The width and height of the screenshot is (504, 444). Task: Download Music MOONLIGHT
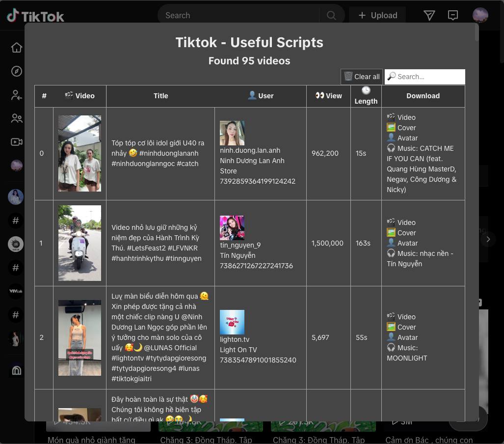407,353
